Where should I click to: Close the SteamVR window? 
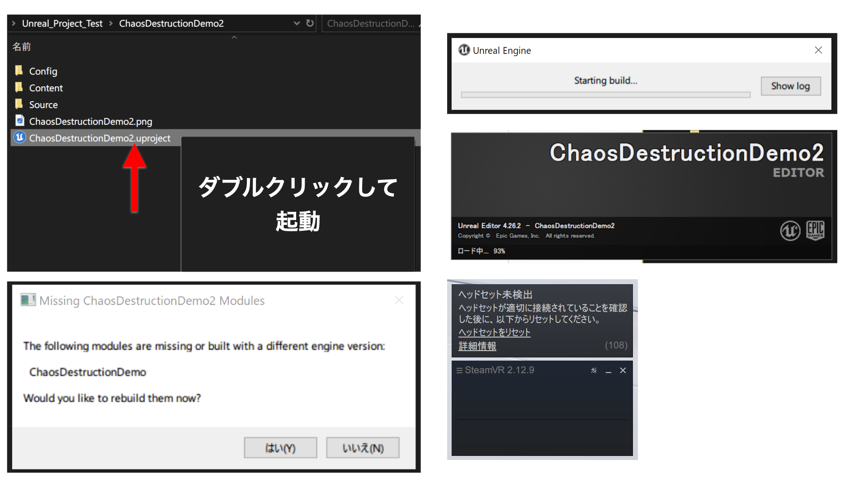pos(623,371)
